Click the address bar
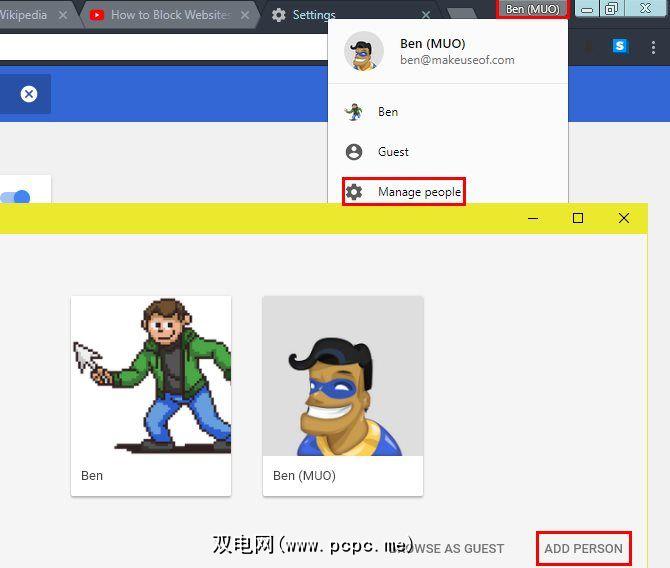Screen dimensions: 670x568 [x=164, y=47]
